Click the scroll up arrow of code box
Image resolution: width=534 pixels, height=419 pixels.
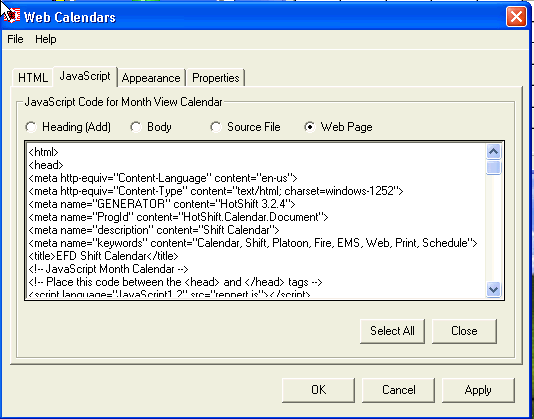tap(493, 152)
